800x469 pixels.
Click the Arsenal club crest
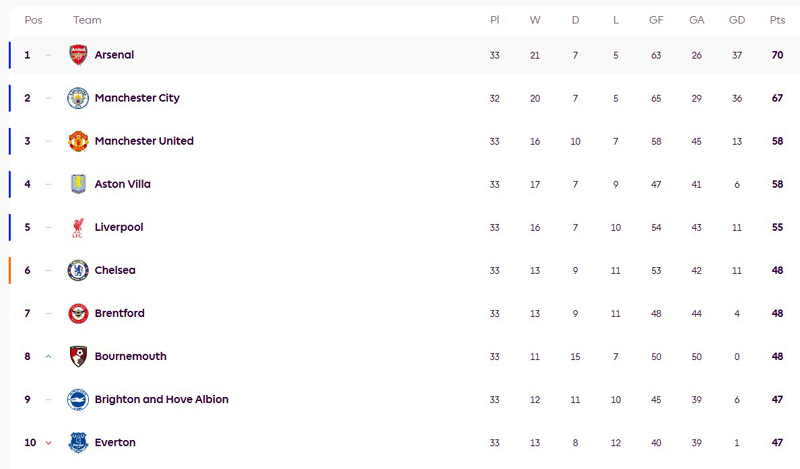click(78, 55)
